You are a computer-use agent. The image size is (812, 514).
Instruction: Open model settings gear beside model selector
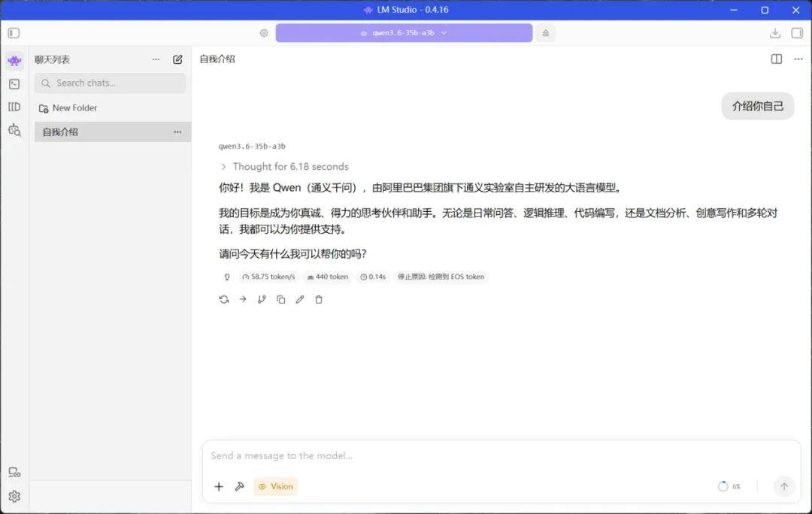tap(264, 33)
